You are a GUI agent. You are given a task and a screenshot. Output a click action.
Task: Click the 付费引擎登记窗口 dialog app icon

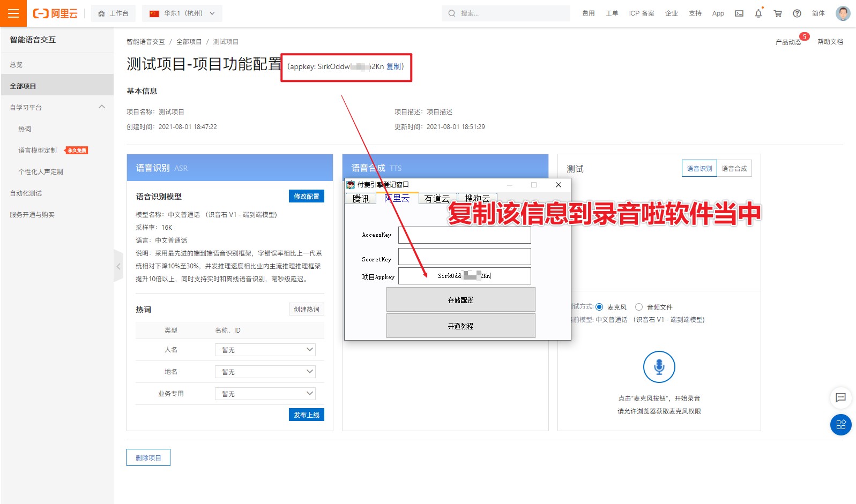tap(351, 185)
